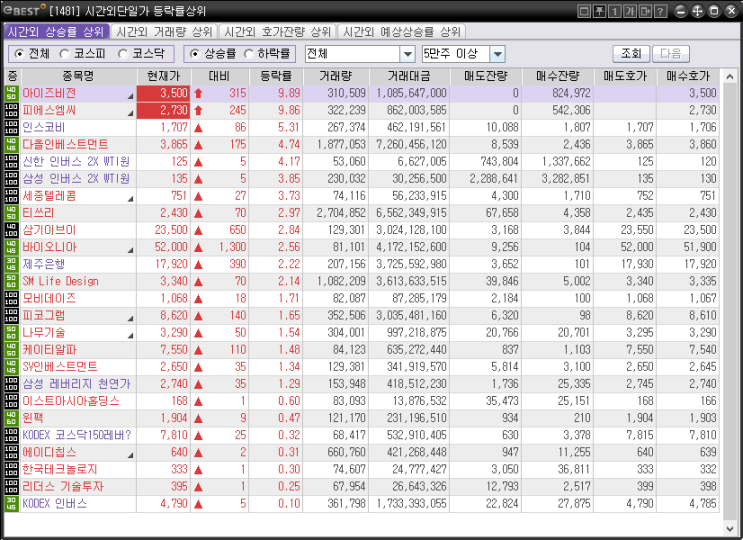Click the 매수잔량 column header
This screenshot has height=540, width=743.
pos(557,76)
